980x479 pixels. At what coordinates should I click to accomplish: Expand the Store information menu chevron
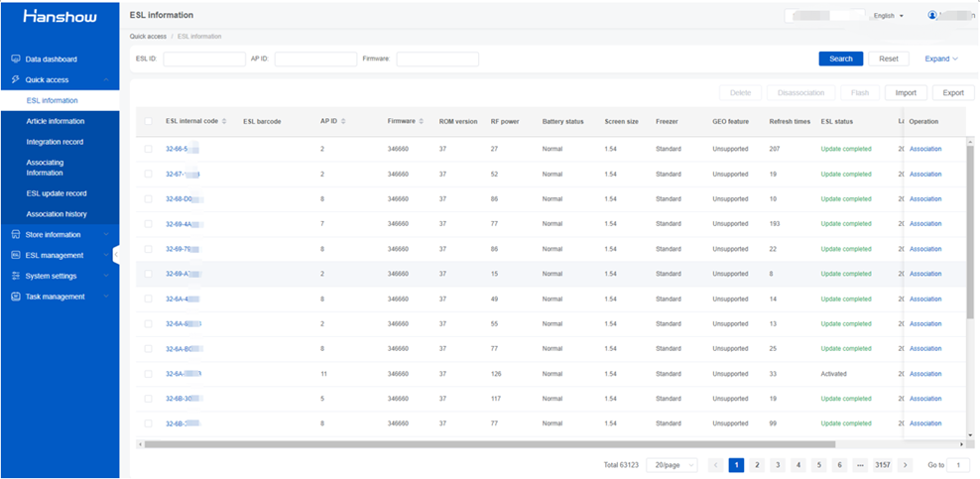[x=106, y=235]
